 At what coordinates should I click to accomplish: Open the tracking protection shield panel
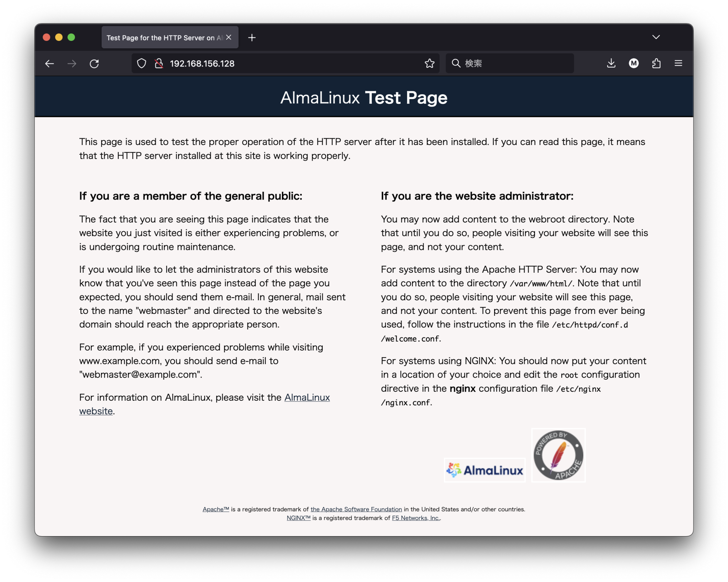coord(141,63)
